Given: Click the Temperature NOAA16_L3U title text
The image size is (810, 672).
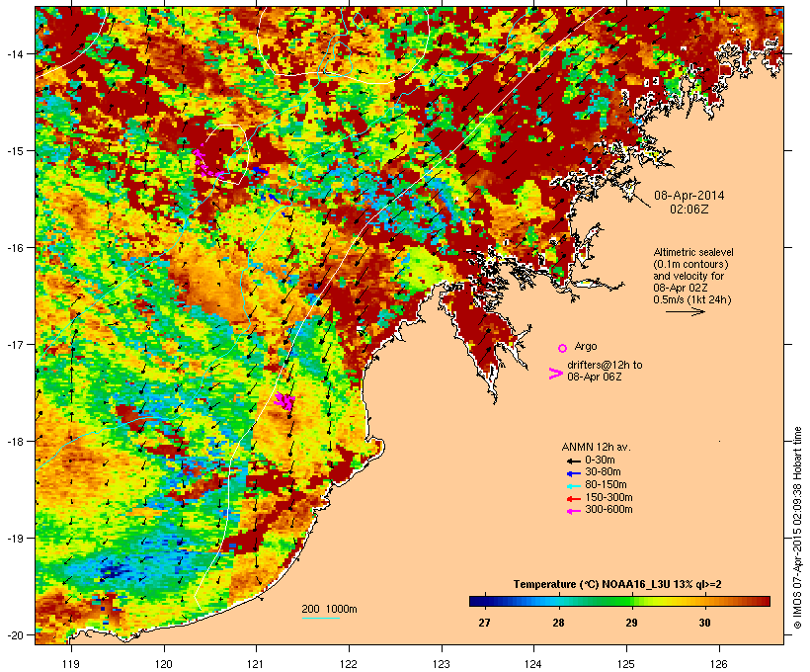Looking at the screenshot, I should [617, 585].
